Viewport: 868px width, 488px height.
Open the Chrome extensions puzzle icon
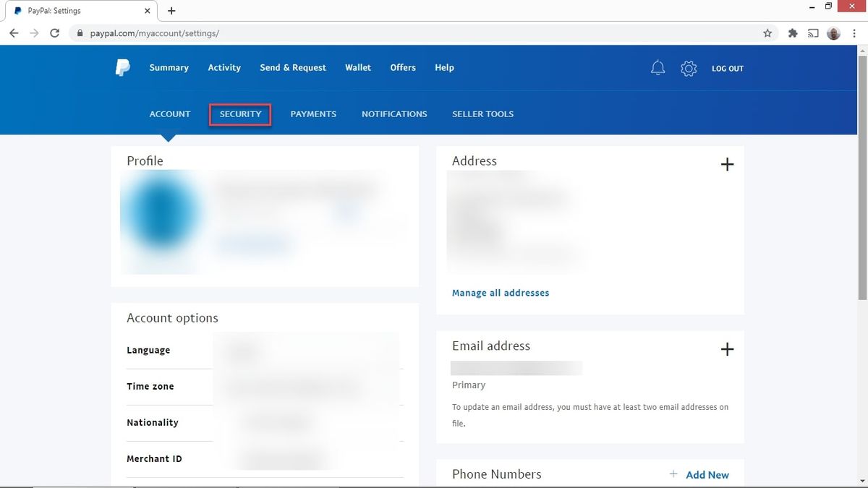[792, 33]
